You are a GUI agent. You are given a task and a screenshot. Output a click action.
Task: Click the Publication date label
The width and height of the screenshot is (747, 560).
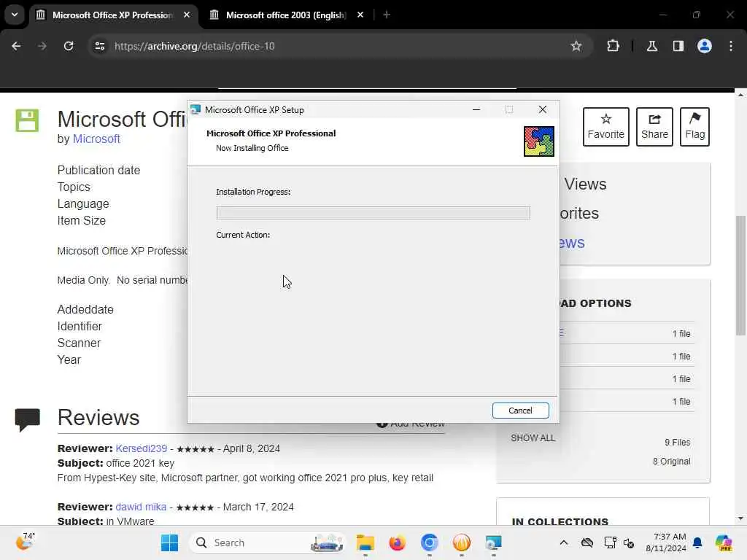[x=98, y=170]
